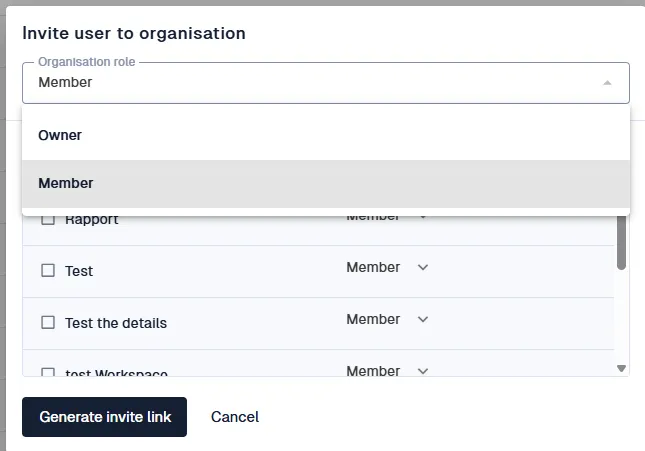Click the Test the details workspace name
This screenshot has height=451, width=645.
pos(116,323)
